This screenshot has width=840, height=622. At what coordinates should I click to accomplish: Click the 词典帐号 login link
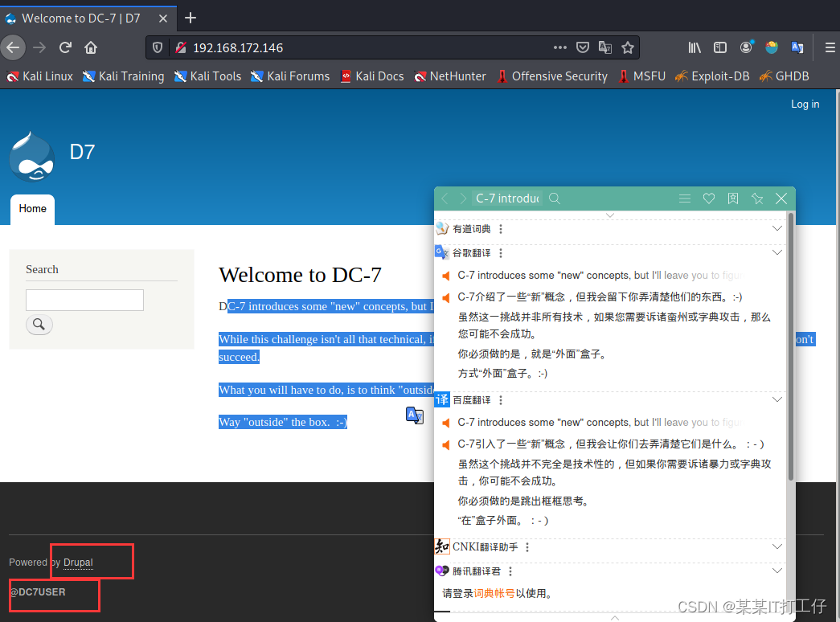pos(494,593)
